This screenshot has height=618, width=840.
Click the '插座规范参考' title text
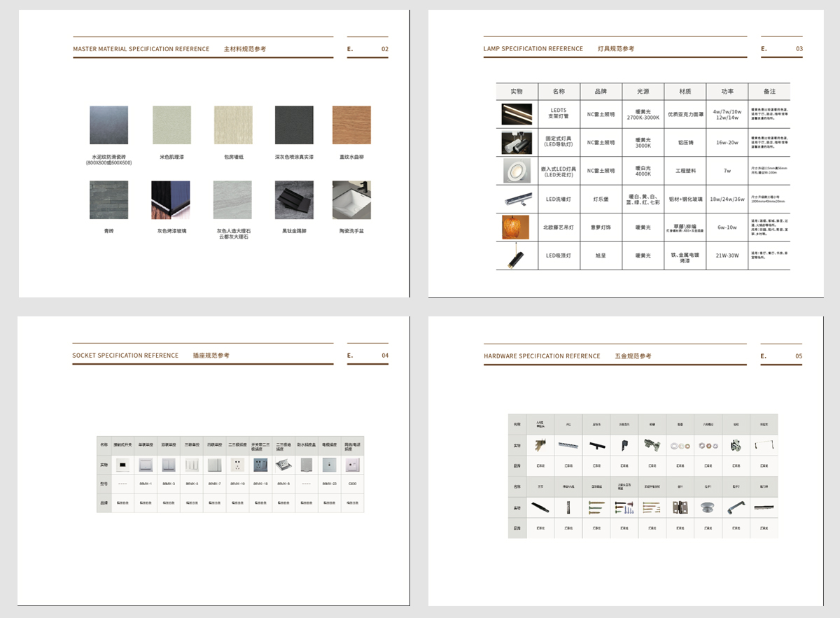pyautogui.click(x=211, y=356)
